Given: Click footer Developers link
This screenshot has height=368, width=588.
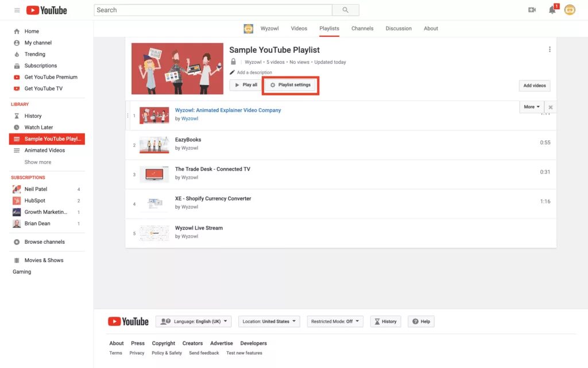Looking at the screenshot, I should [253, 343].
